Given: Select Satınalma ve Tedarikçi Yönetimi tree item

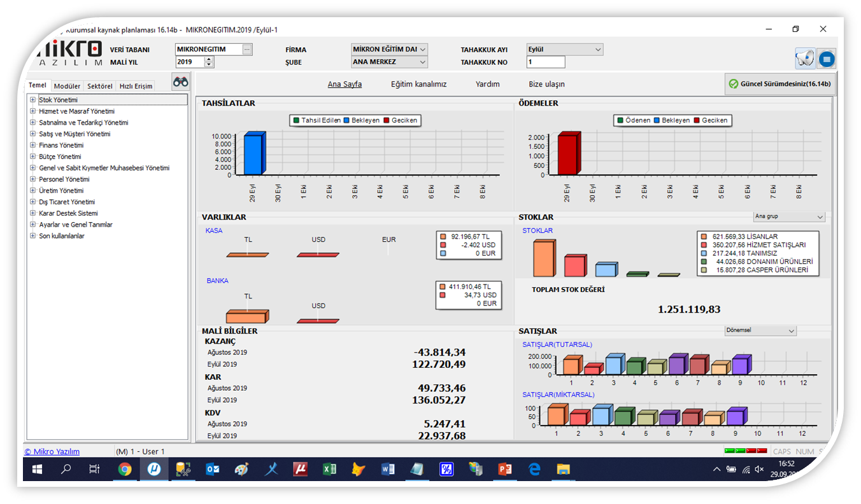Looking at the screenshot, I should [x=83, y=123].
